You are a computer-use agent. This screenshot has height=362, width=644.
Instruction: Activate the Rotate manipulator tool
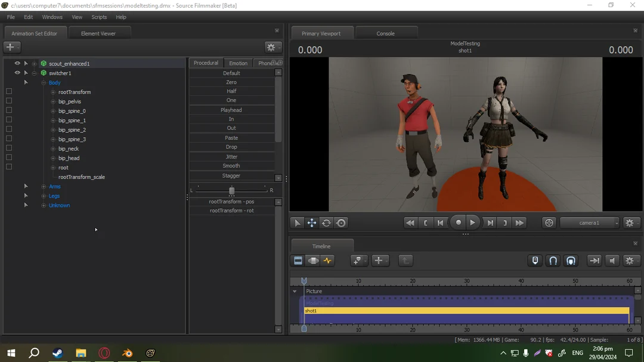click(326, 222)
